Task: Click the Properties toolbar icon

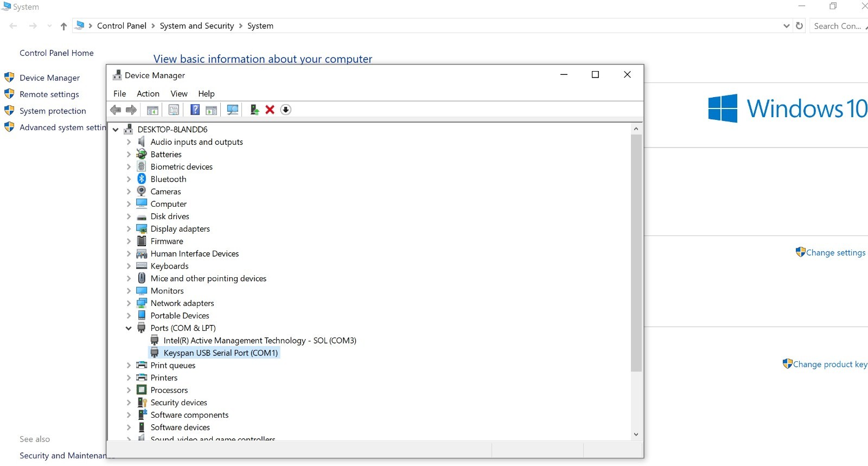Action: click(x=174, y=110)
